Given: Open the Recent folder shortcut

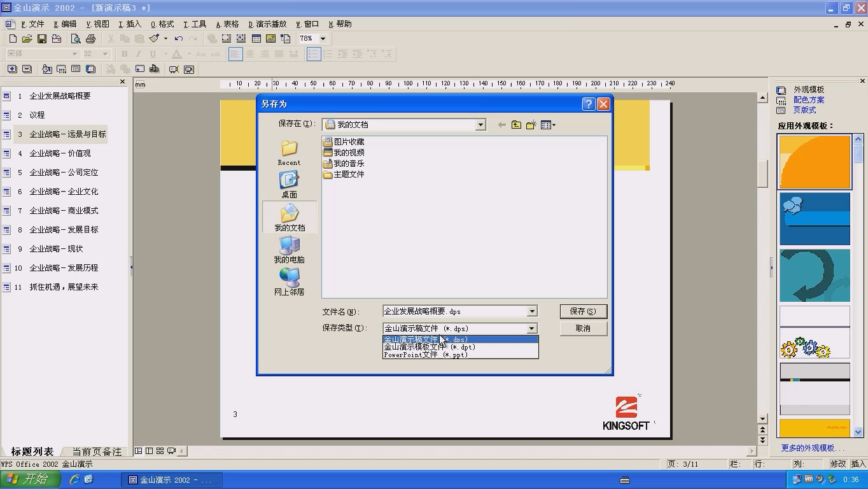Looking at the screenshot, I should (289, 153).
